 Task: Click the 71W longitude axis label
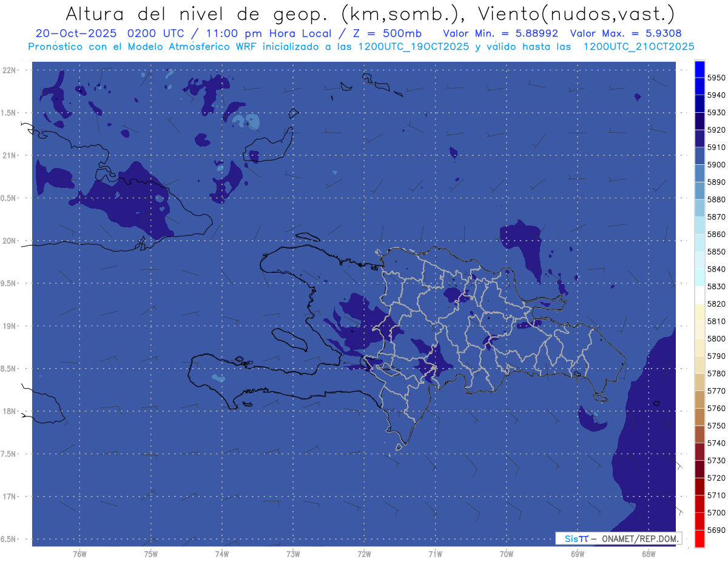pyautogui.click(x=435, y=554)
